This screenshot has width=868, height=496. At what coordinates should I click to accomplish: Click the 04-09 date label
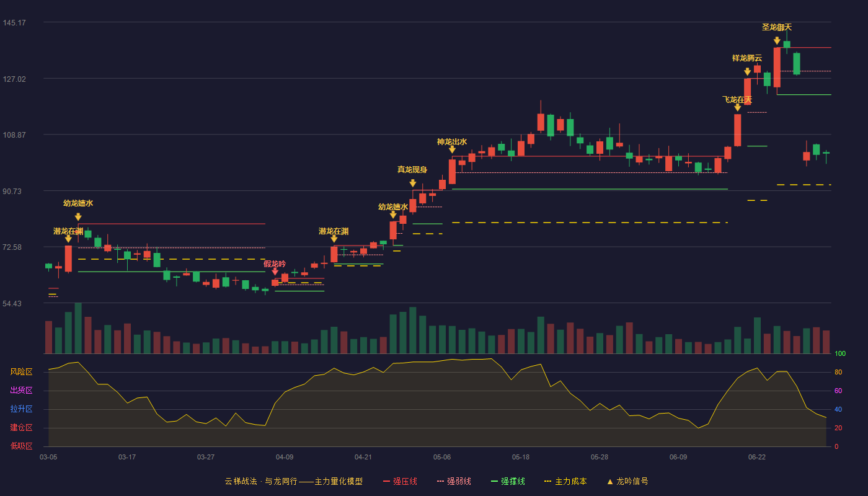[285, 457]
